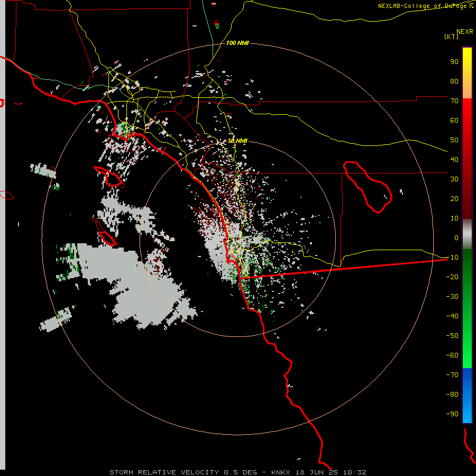Click the -30 value on velocity scale
The width and height of the screenshot is (476, 476).
(x=452, y=297)
